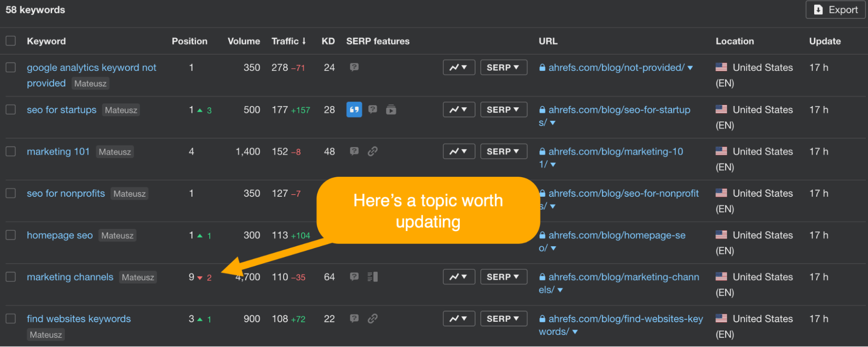Open the homepage seo keyword link

[x=60, y=235]
